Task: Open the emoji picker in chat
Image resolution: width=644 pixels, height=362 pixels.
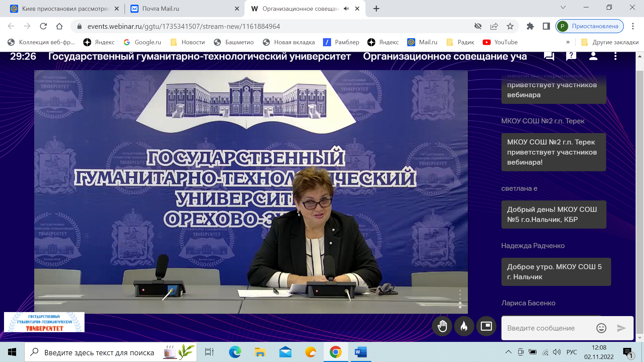Action: tap(601, 328)
